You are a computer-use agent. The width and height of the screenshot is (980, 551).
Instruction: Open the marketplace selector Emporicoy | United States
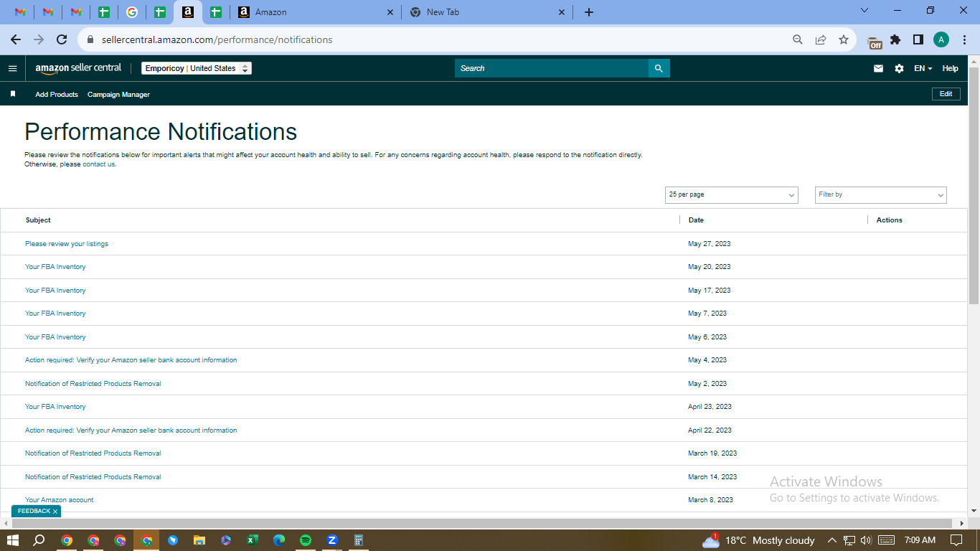pos(197,68)
